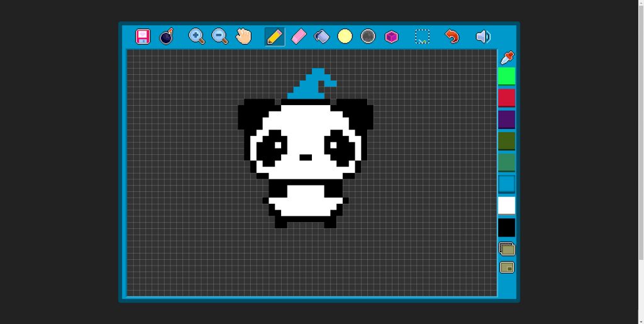
Task: Undo with the red curved arrow
Action: pos(452,36)
